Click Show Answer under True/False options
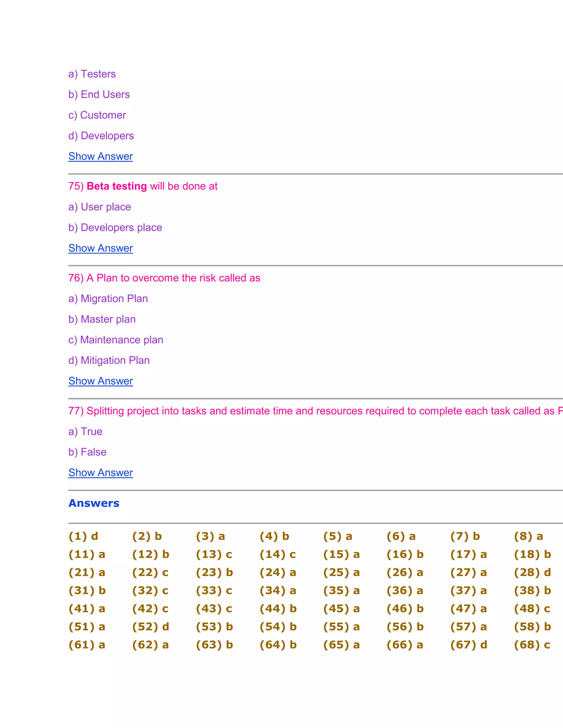Image resolution: width=563 pixels, height=728 pixels. tap(100, 473)
